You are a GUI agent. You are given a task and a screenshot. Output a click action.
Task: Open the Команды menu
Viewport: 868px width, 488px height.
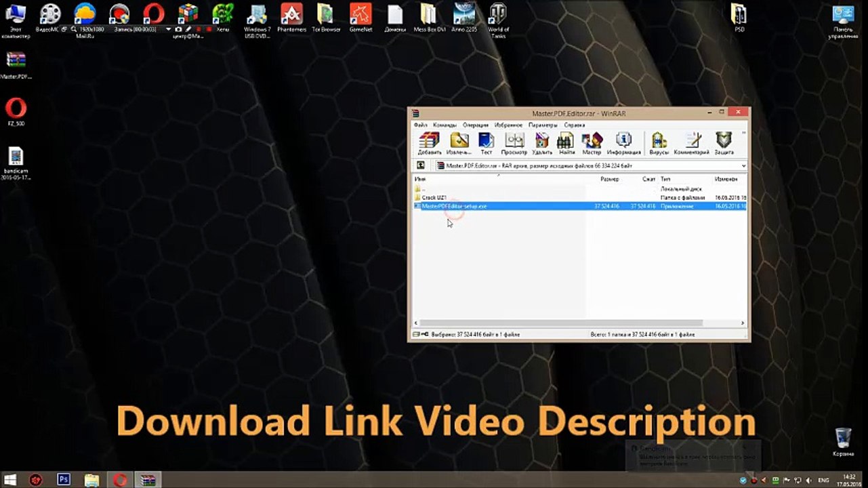(445, 125)
